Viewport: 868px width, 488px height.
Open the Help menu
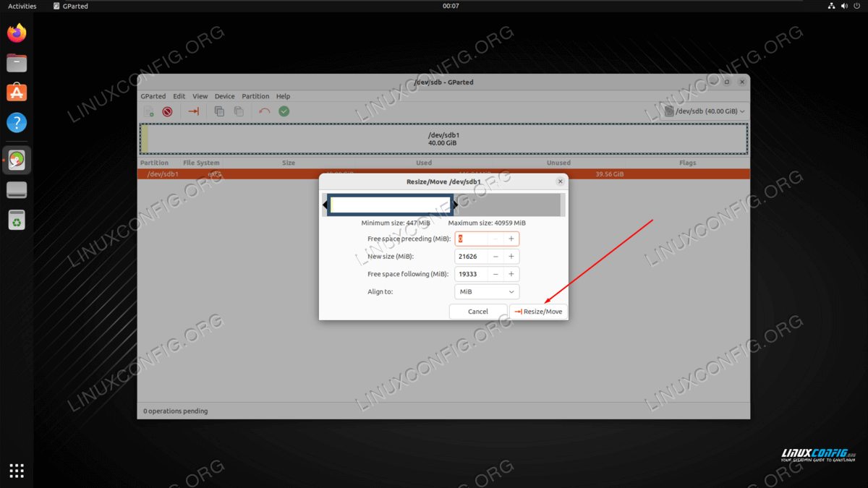click(283, 96)
